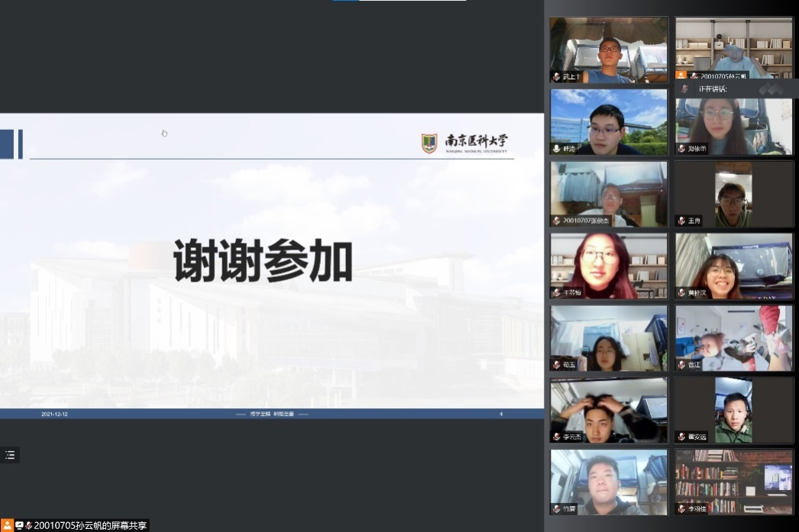Click the muted mic icon next to 正在讲话
The height and width of the screenshot is (532, 799).
[684, 89]
